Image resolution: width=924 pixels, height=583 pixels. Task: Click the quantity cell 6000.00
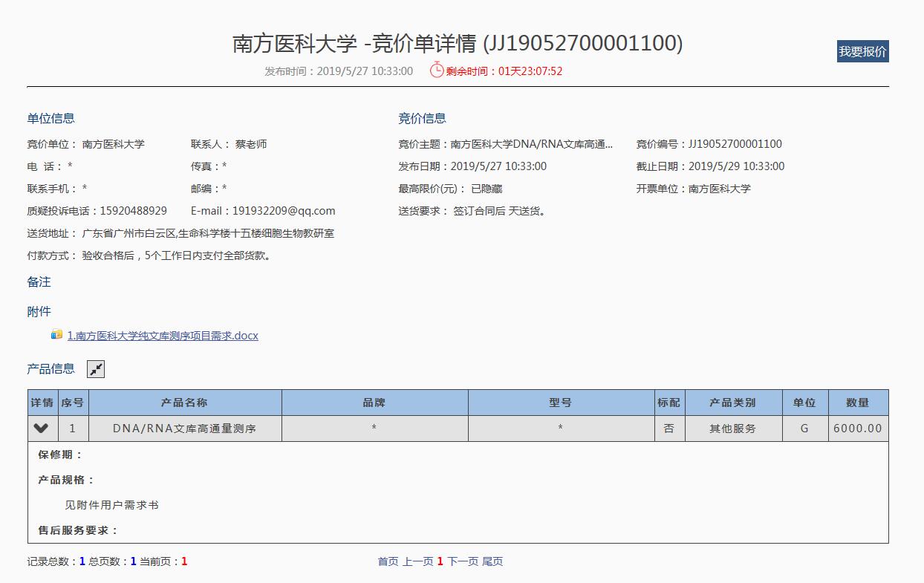point(858,429)
